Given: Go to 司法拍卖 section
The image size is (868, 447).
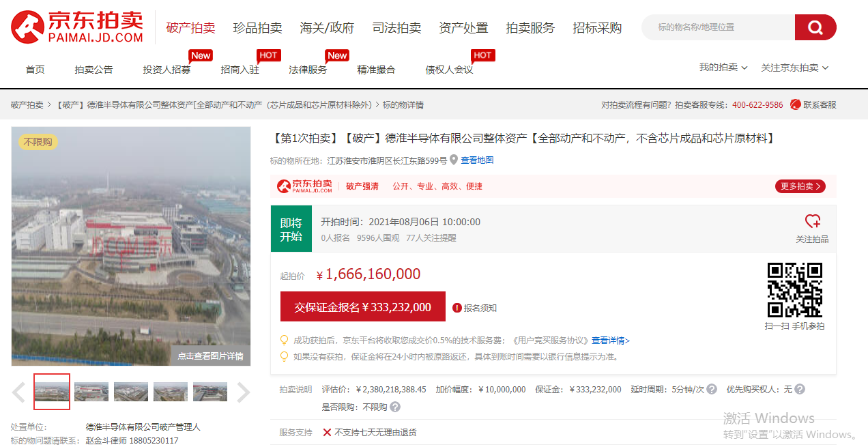Looking at the screenshot, I should [396, 28].
